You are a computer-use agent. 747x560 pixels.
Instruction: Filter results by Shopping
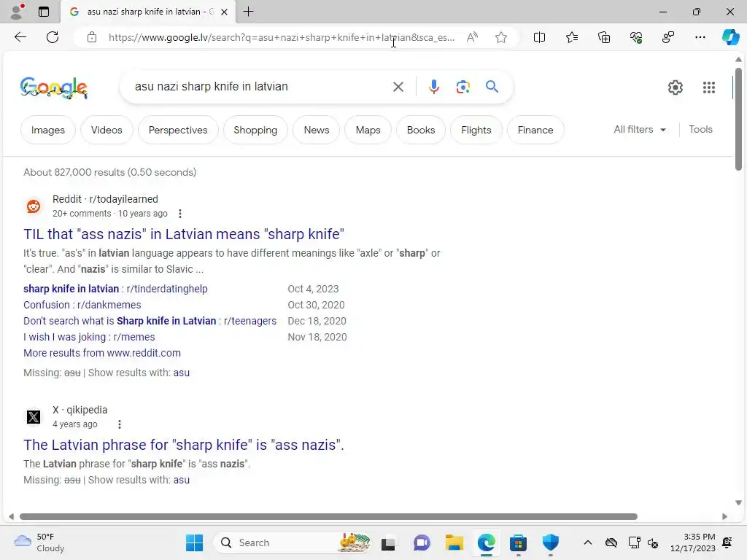(255, 130)
